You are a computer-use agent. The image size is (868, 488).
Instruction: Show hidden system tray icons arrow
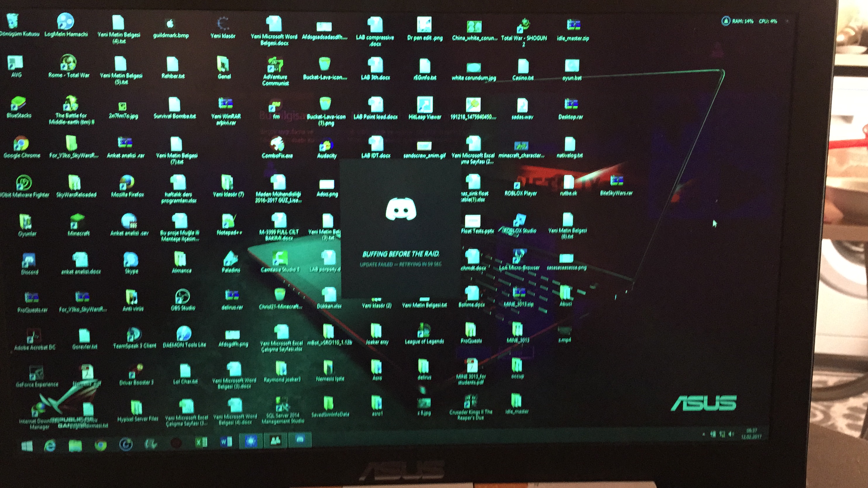704,434
